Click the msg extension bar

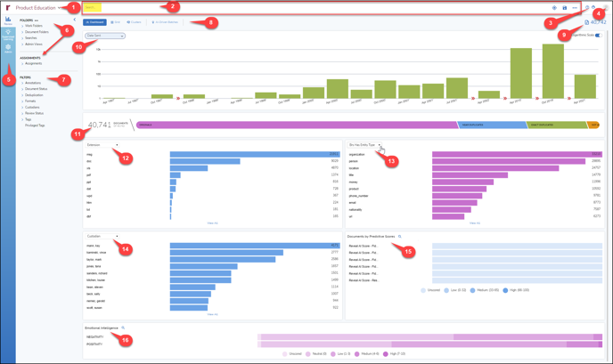(255, 154)
